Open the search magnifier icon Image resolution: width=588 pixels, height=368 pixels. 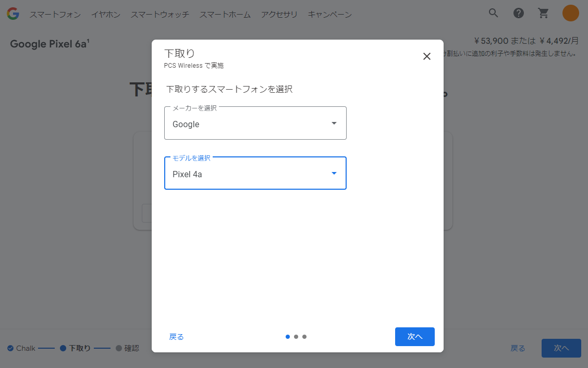[494, 13]
